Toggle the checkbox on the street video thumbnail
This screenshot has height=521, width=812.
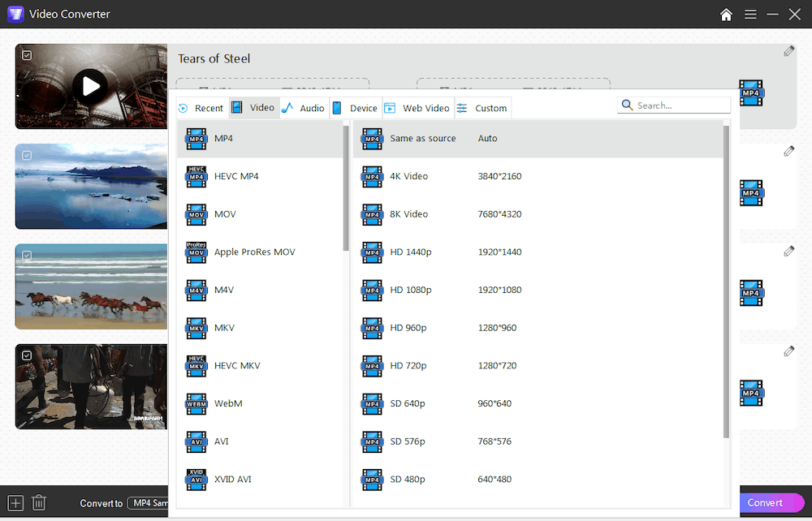point(27,355)
